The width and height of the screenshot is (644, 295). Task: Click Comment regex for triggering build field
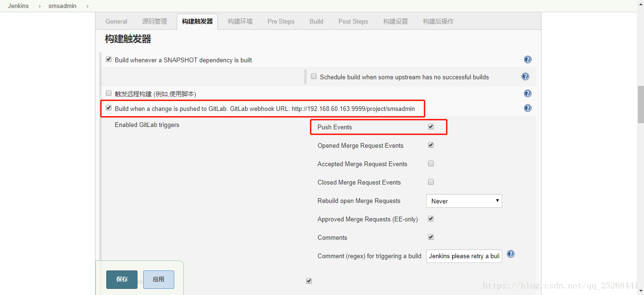coord(464,256)
